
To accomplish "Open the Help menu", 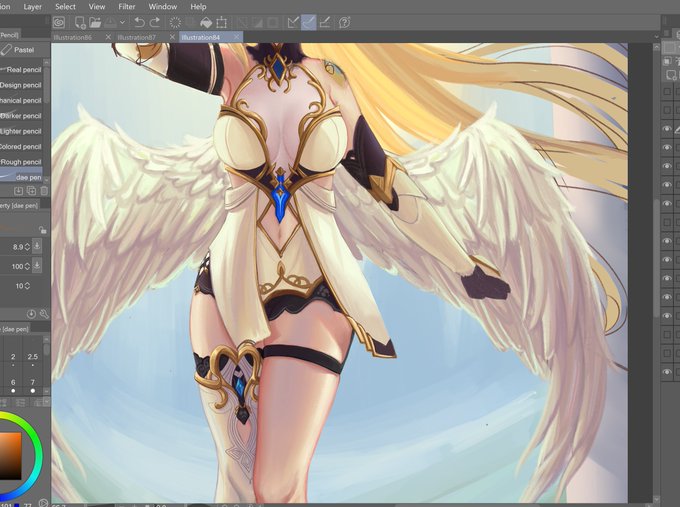I will click(198, 7).
